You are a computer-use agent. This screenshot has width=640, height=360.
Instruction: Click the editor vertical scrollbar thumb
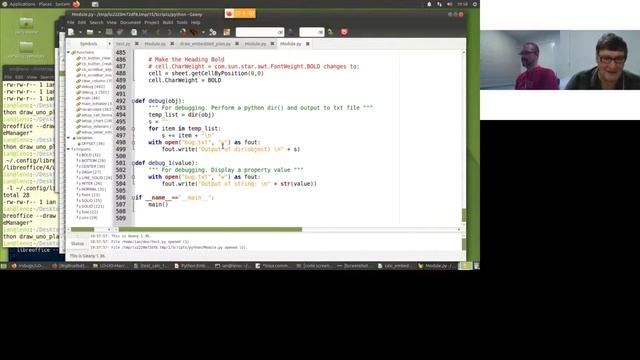pos(464,215)
